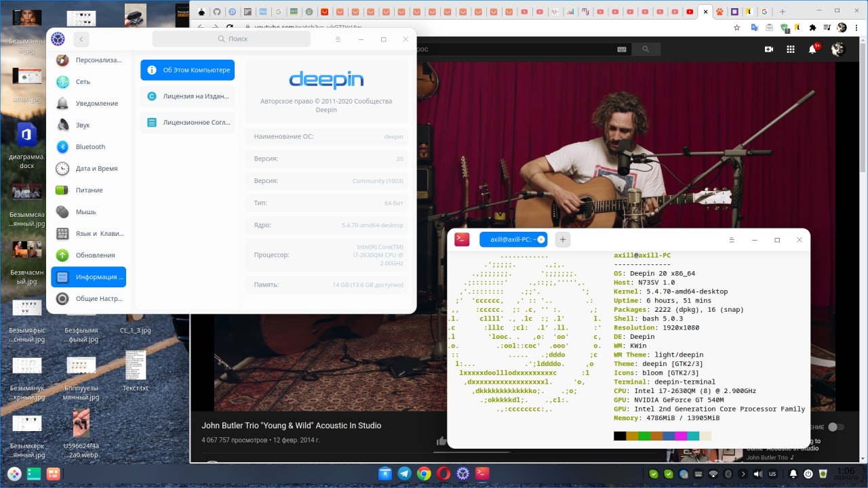Bookmark this page with the star
This screenshot has width=868, height=488.
[736, 28]
